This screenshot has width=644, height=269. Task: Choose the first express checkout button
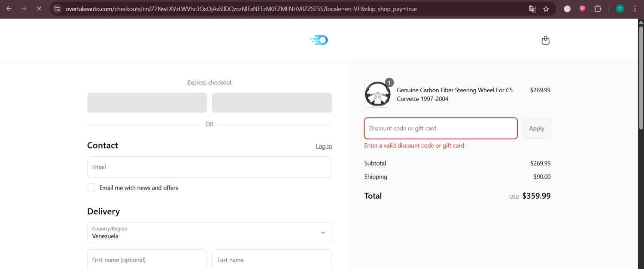coord(147,103)
